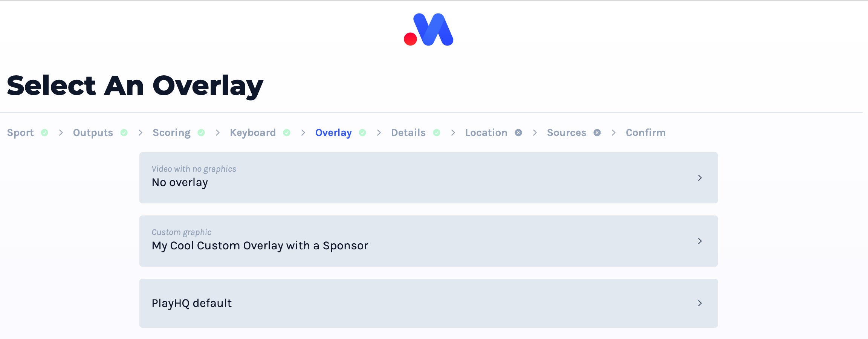This screenshot has height=339, width=868.
Task: Choose the No overlay option
Action: (x=429, y=178)
